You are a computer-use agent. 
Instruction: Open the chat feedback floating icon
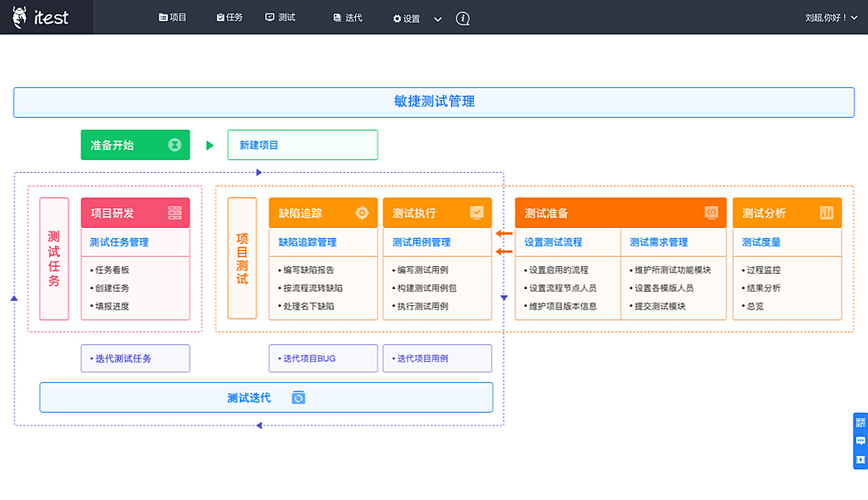pos(860,442)
